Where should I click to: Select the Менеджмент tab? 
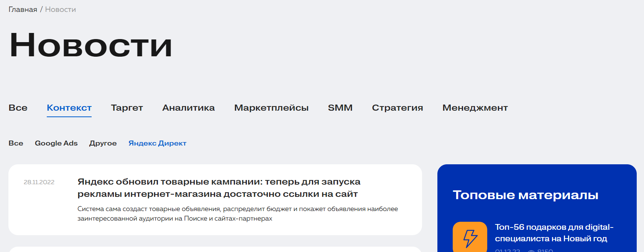tap(475, 108)
